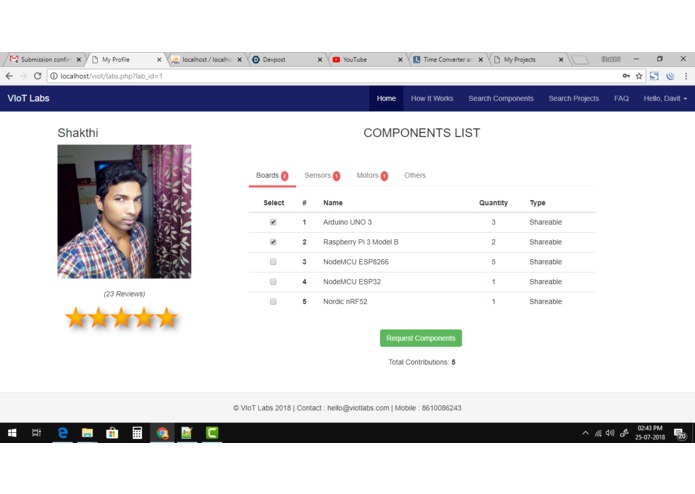Screen dimensions: 695x494
Task: Click the volume speaker icon in tray
Action: (x=610, y=433)
